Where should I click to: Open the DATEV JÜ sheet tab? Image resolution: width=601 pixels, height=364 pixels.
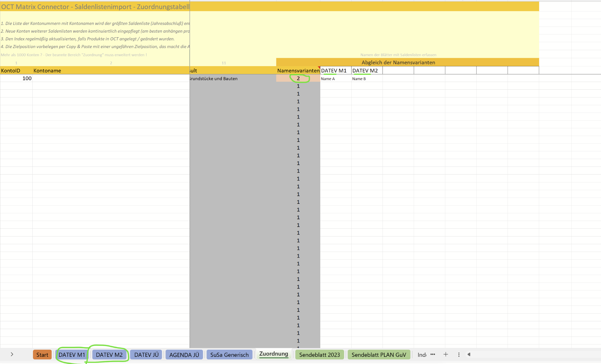[x=146, y=355]
